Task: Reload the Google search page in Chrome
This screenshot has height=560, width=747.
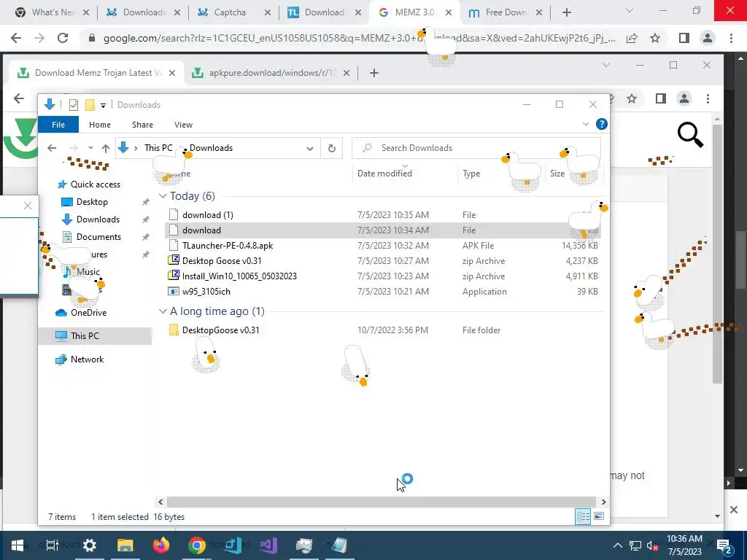Action: click(x=63, y=38)
